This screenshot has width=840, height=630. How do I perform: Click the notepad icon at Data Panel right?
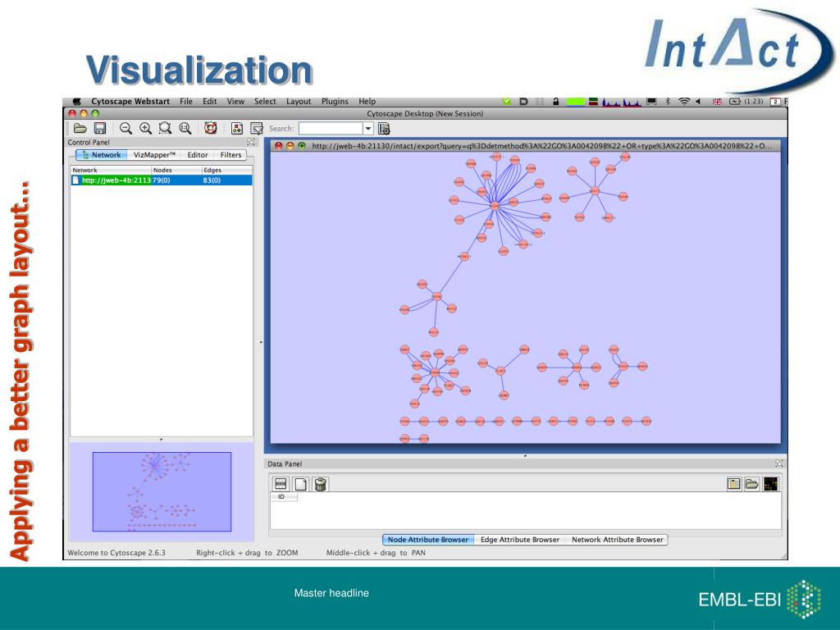tap(734, 484)
